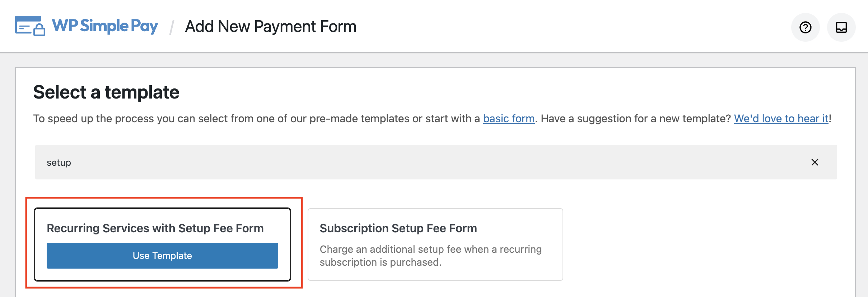Screen dimensions: 868x297
Task: Select the Recurring Services with Setup Fee Form title
Action: (x=155, y=228)
